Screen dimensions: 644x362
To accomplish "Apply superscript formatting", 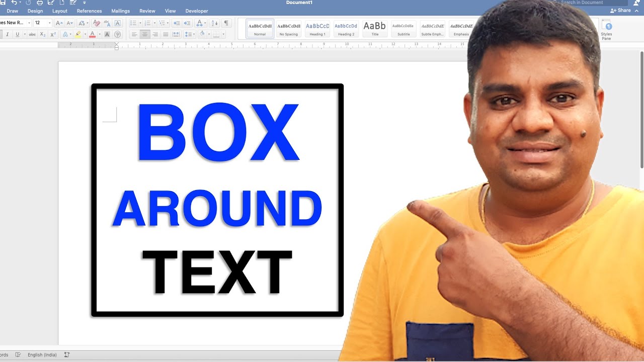I will (x=53, y=34).
